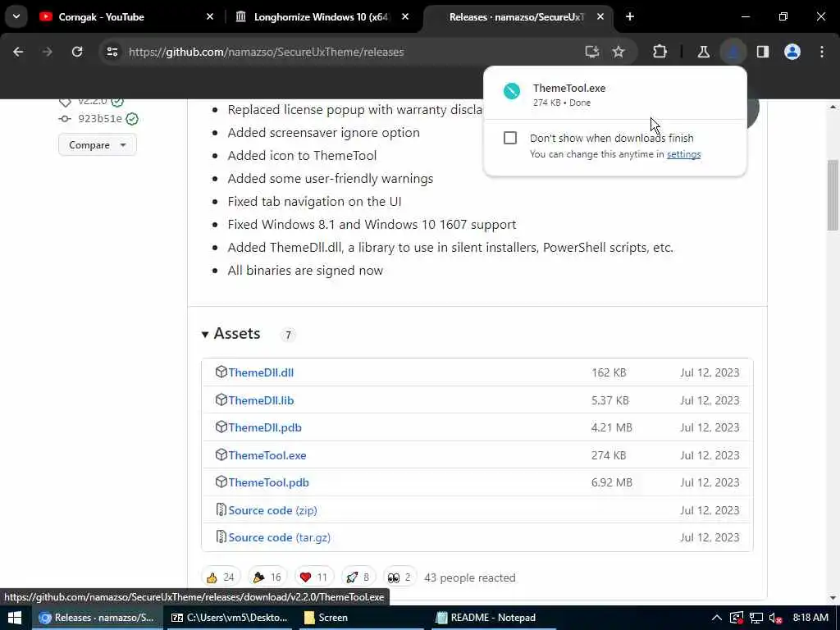The width and height of the screenshot is (840, 630).
Task: Click the thumbs up reaction with 24
Action: 221,577
